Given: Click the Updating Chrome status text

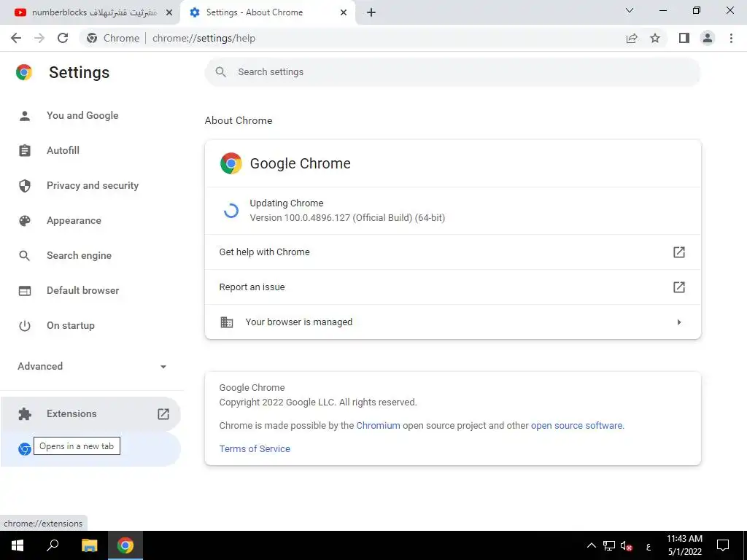Looking at the screenshot, I should [x=286, y=203].
